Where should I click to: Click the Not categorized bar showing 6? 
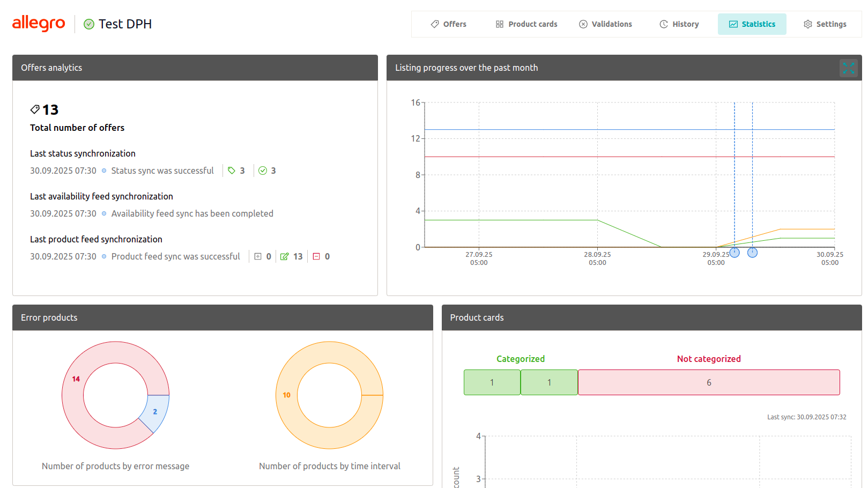tap(708, 382)
